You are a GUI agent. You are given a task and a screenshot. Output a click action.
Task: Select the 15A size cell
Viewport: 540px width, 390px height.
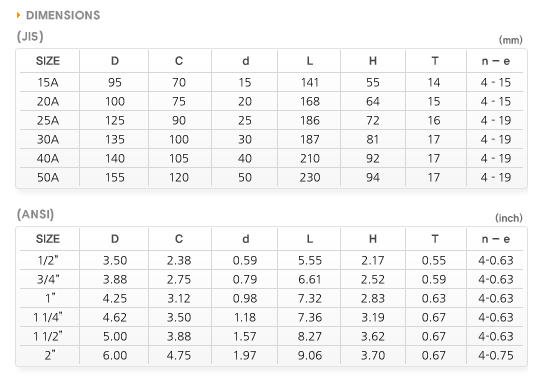[48, 82]
